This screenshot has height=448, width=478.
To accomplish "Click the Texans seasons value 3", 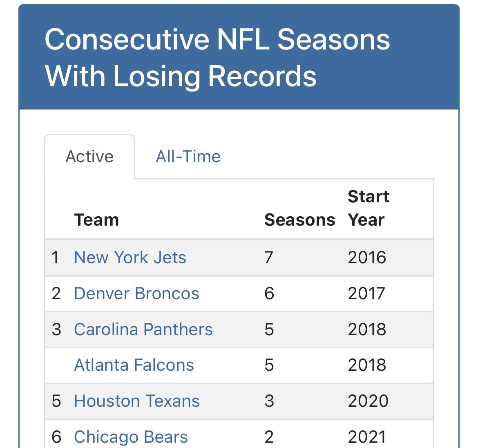I will pos(269,401).
